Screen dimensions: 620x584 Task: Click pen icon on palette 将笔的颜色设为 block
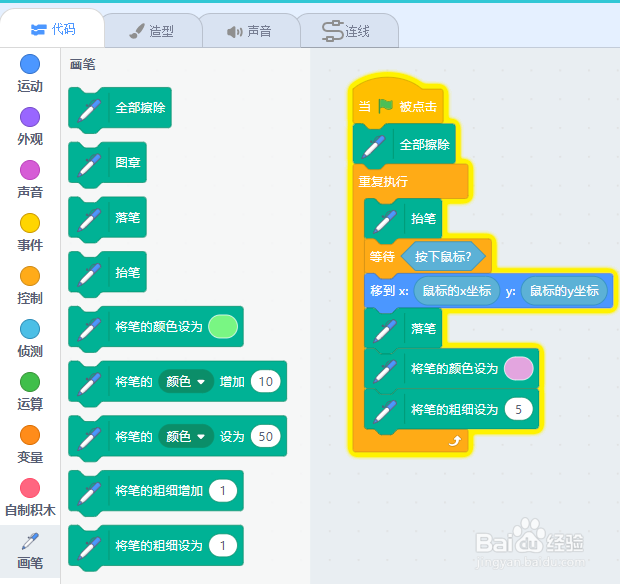point(89,328)
